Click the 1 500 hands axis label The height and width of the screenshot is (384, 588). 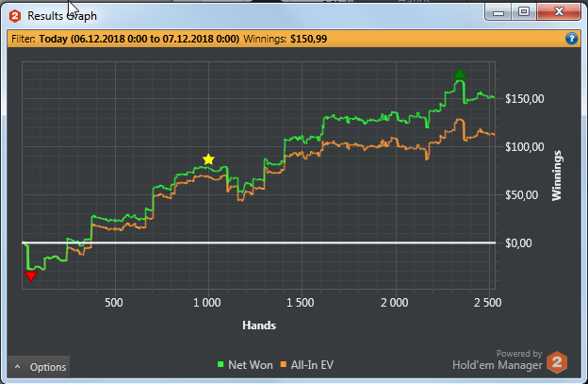(300, 303)
